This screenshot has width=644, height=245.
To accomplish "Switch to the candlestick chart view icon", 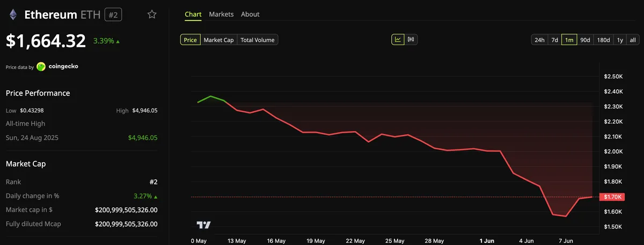I will click(x=412, y=39).
